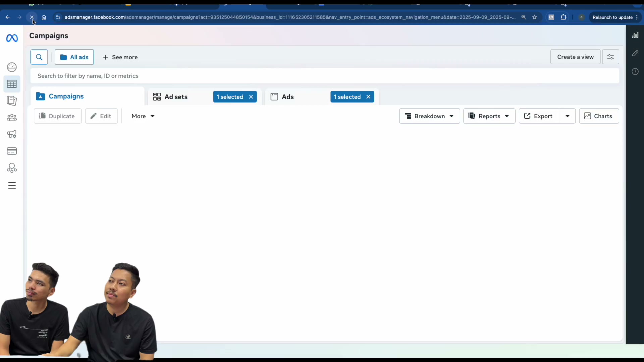Open Ads reporting icon in sidebar
The height and width of the screenshot is (362, 644).
pos(12,101)
